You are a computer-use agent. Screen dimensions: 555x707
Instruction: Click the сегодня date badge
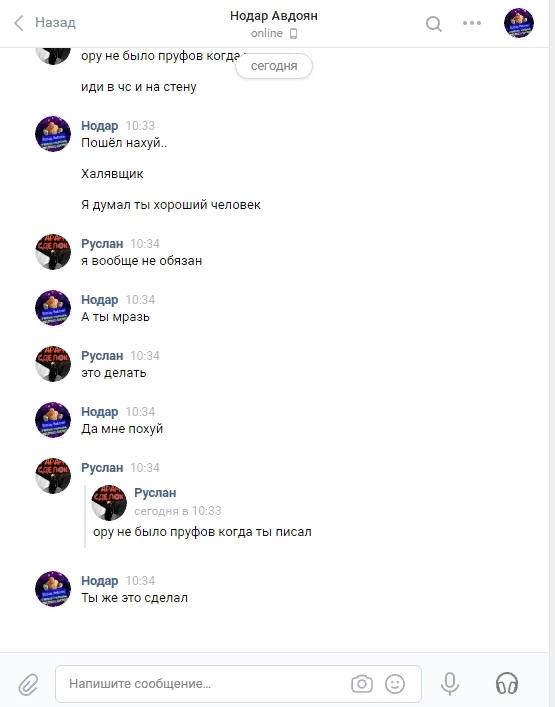(274, 66)
